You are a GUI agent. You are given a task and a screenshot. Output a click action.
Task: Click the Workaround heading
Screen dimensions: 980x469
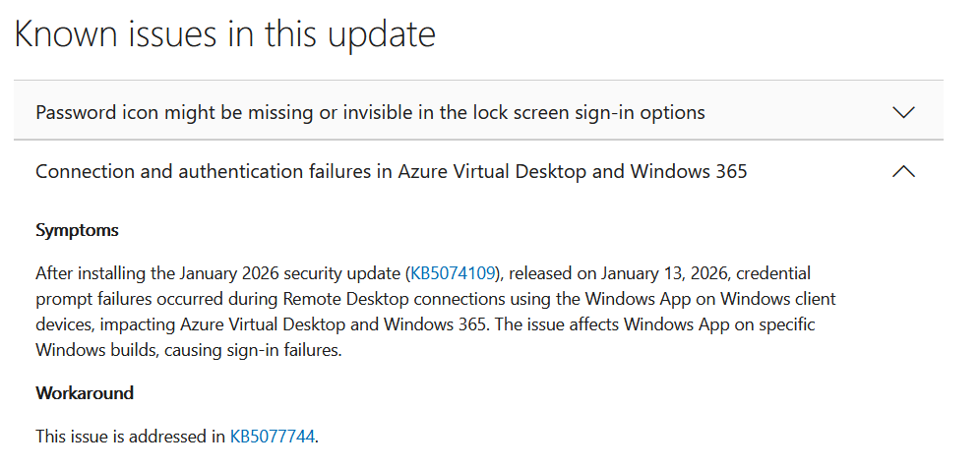[x=85, y=393]
